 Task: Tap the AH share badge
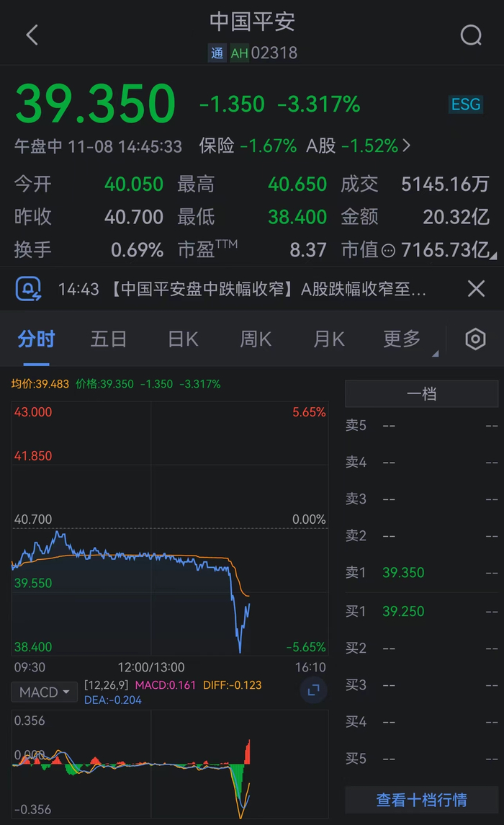(239, 53)
